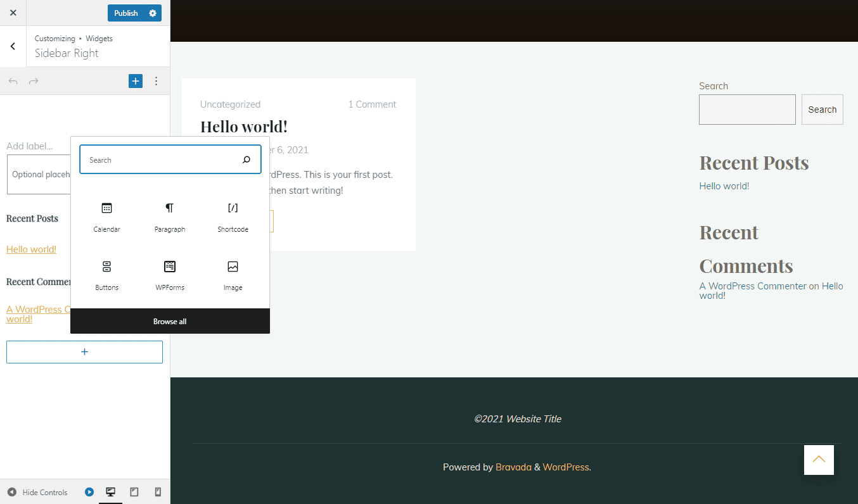The height and width of the screenshot is (504, 858).
Task: Click the undo arrow icon
Action: pyautogui.click(x=13, y=81)
